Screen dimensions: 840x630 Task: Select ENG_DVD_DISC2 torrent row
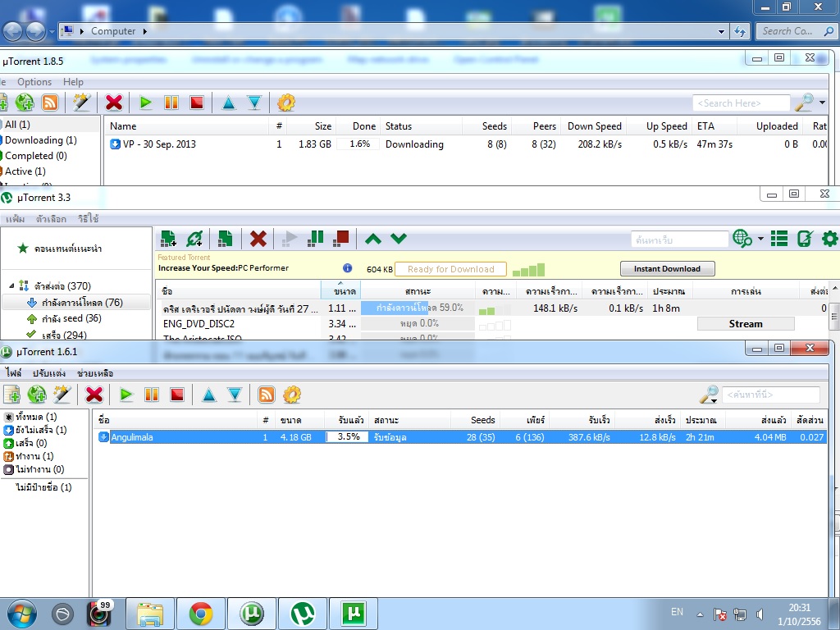click(x=493, y=323)
